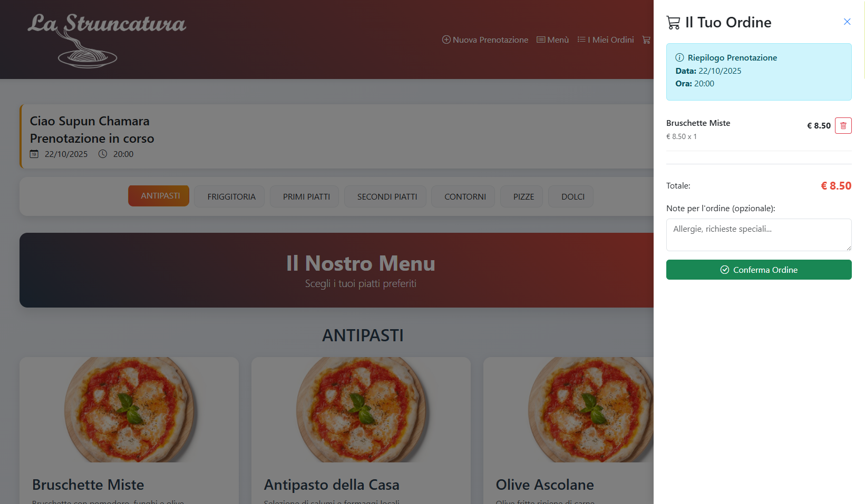Click the Riepilogo Prenotazione info icon
Screen dimensions: 865x504
pyautogui.click(x=679, y=58)
